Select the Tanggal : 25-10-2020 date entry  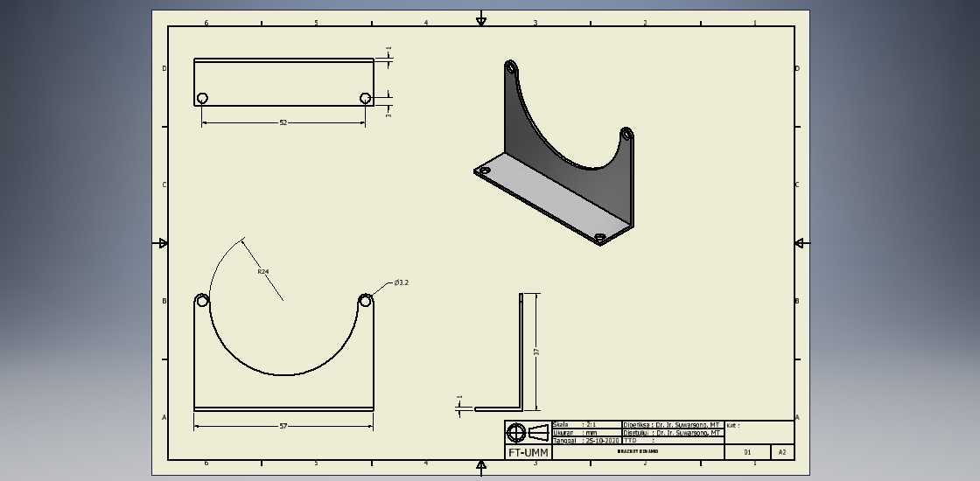tap(585, 441)
